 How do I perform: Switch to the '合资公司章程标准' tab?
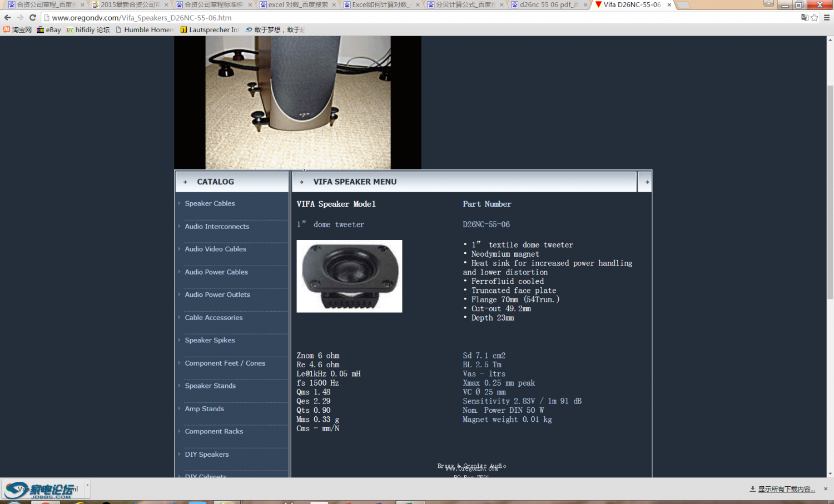tap(214, 4)
